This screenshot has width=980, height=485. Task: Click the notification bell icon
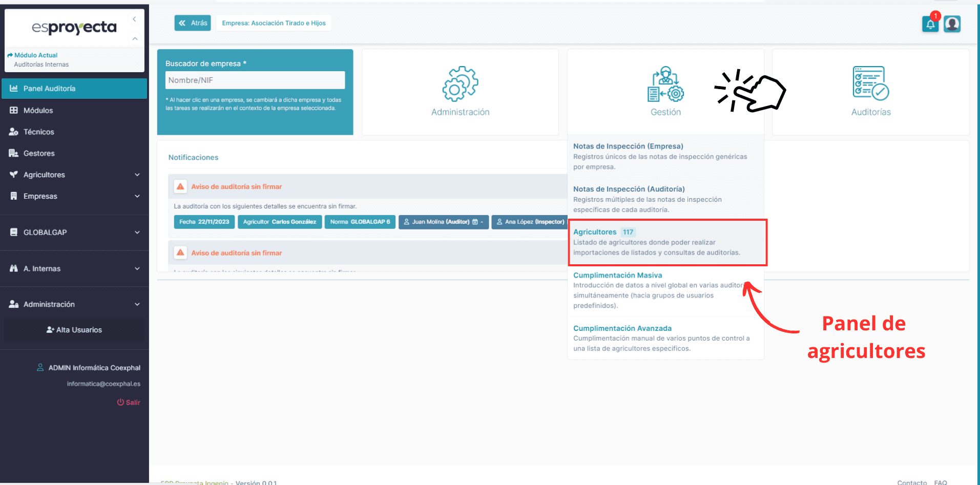click(930, 24)
